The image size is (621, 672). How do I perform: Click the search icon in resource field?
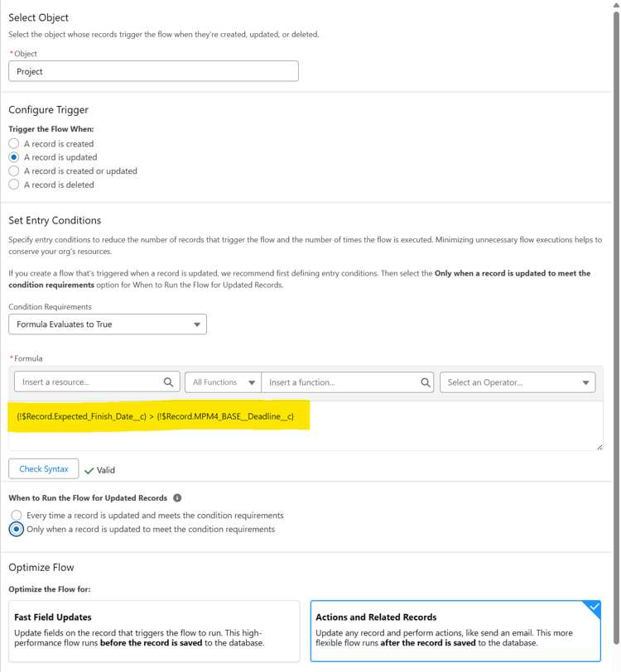168,382
